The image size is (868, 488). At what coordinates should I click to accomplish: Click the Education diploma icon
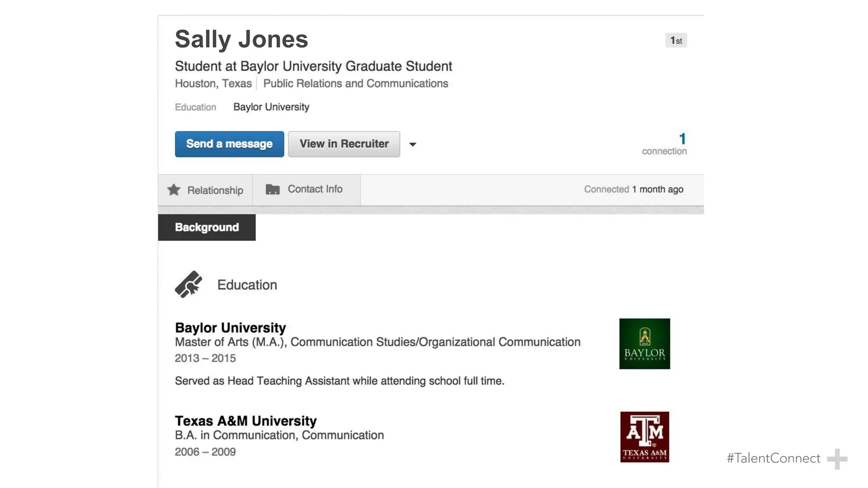pos(189,284)
